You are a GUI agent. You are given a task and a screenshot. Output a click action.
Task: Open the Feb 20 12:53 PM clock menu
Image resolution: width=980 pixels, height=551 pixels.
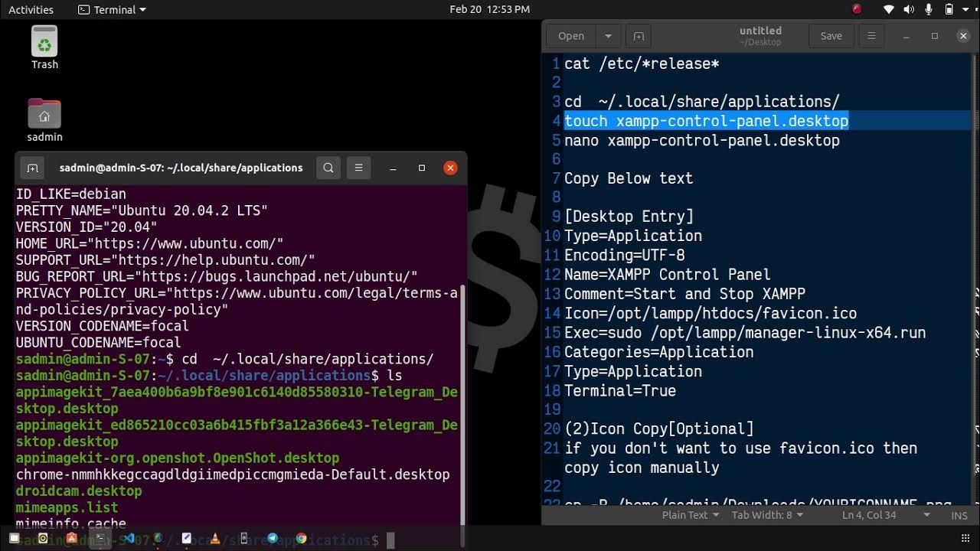[x=489, y=9]
